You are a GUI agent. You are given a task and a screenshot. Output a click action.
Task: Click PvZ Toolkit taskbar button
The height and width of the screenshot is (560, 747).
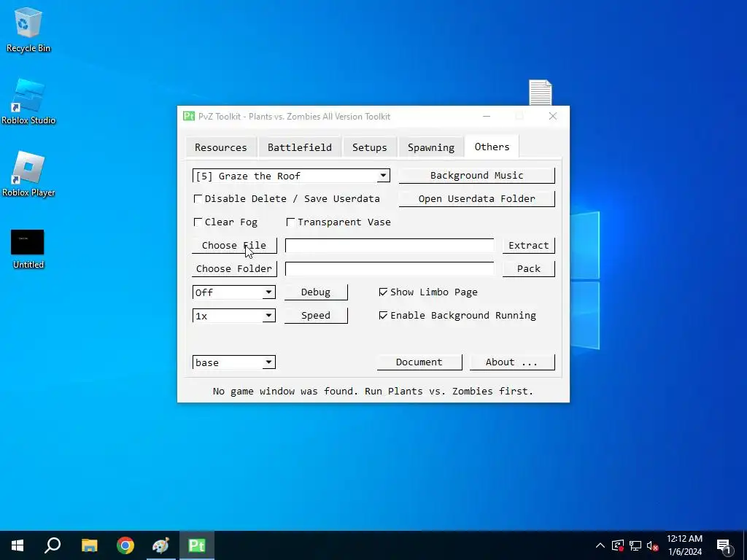pyautogui.click(x=197, y=545)
